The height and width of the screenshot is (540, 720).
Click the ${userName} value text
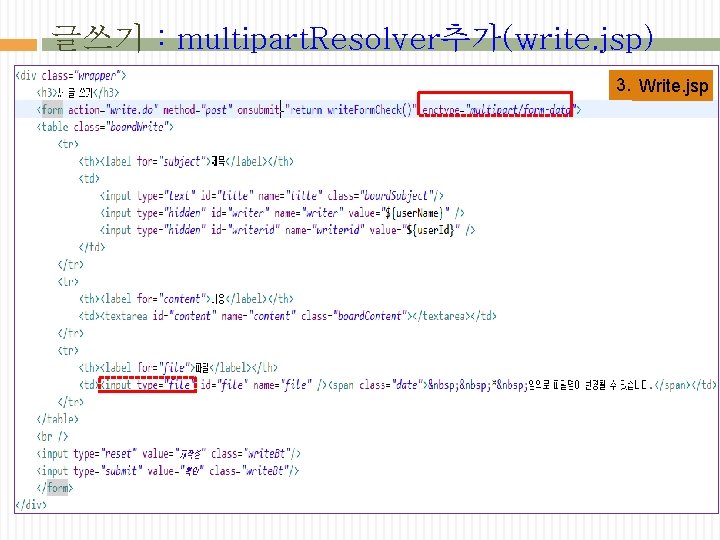coord(415,213)
